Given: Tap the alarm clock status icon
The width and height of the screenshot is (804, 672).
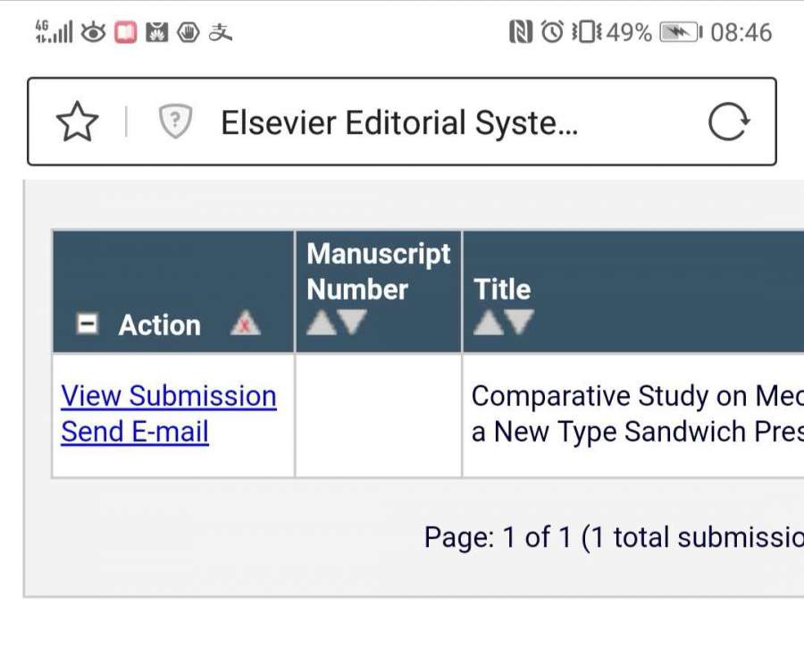Looking at the screenshot, I should click(x=553, y=33).
